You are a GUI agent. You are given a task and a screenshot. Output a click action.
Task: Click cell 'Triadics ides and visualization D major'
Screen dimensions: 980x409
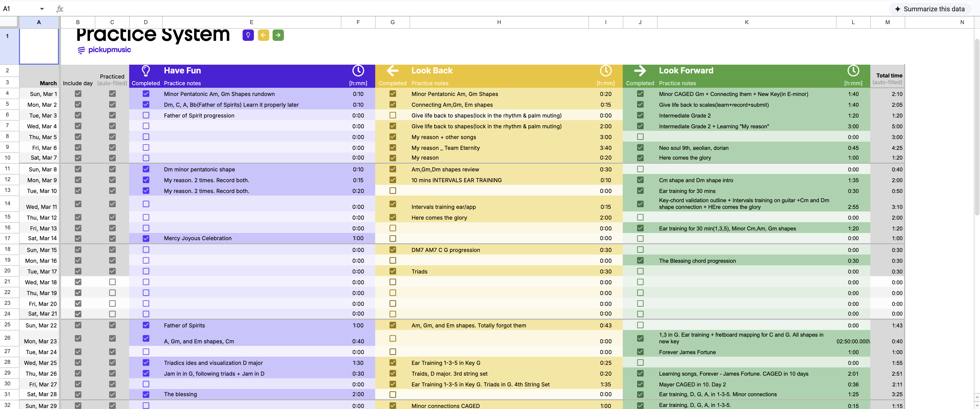tap(251, 363)
